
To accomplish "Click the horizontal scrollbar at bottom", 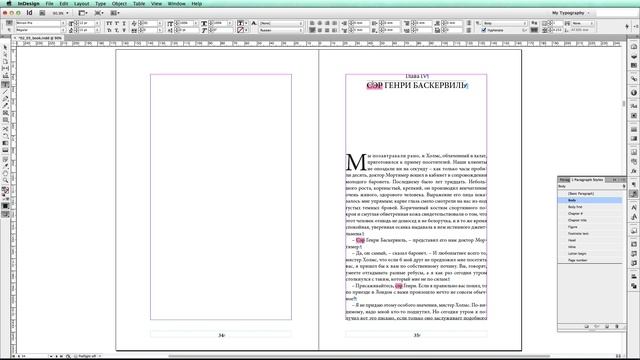I will (359, 356).
